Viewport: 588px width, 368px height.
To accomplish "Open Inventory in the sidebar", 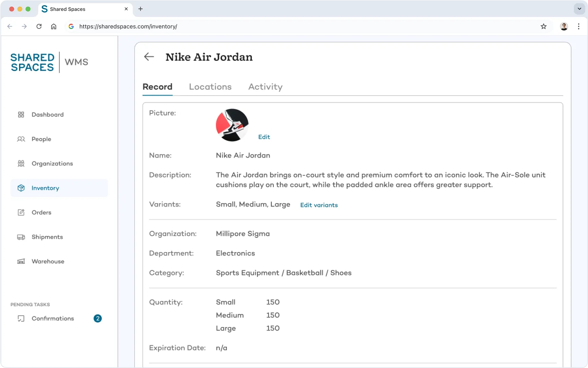I will [x=59, y=188].
